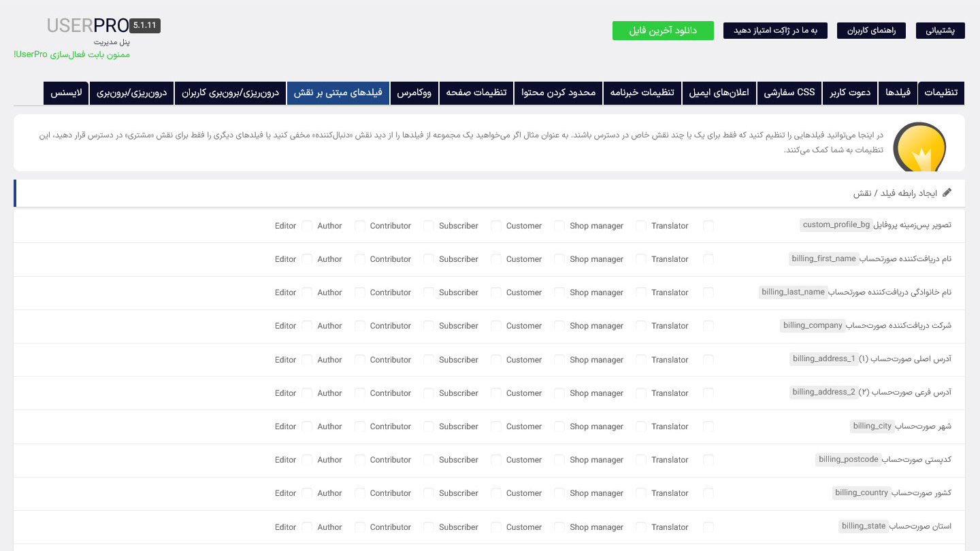Image resolution: width=980 pixels, height=551 pixels.
Task: Open the لایسنس tab
Action: pyautogui.click(x=67, y=93)
